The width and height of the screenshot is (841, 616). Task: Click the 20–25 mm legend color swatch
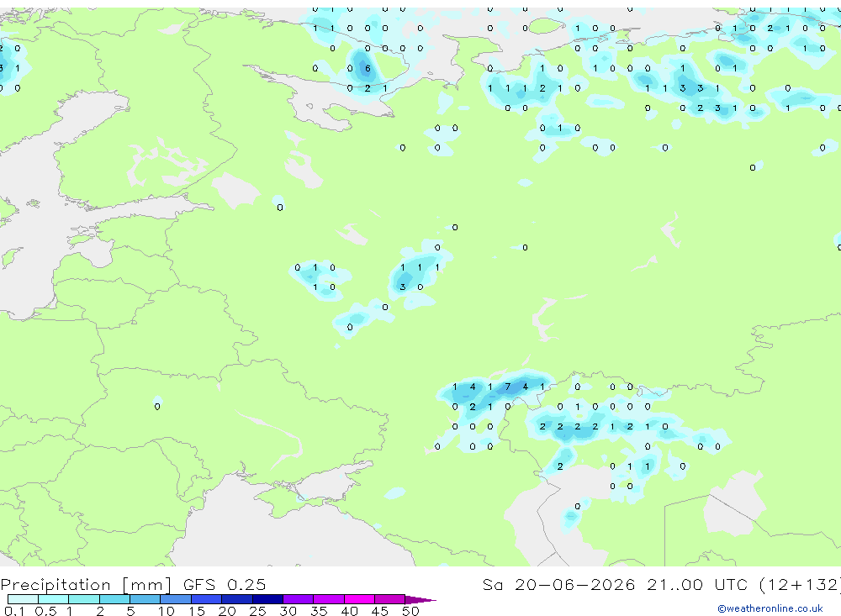click(237, 599)
